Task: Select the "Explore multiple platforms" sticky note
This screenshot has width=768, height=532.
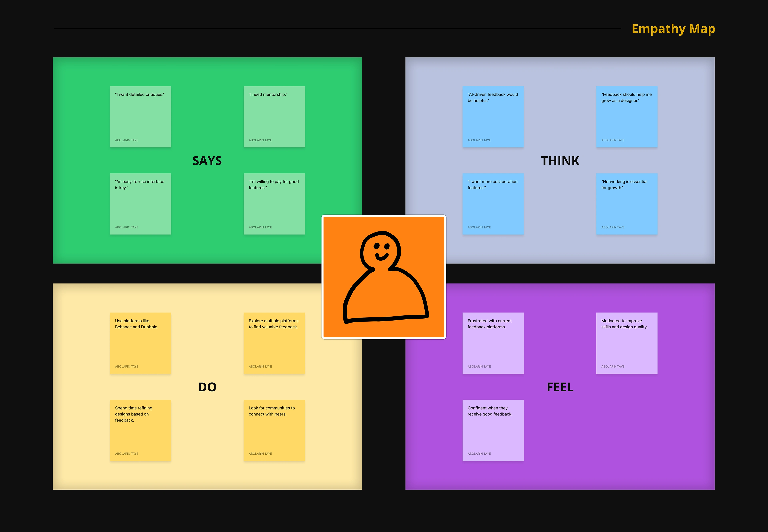Action: (274, 343)
